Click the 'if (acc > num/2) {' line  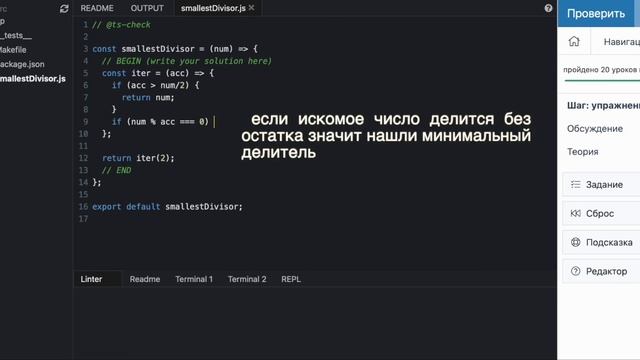point(156,85)
